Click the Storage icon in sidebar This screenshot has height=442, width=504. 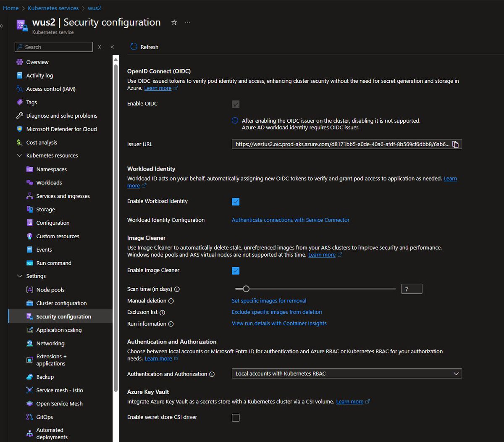[29, 210]
